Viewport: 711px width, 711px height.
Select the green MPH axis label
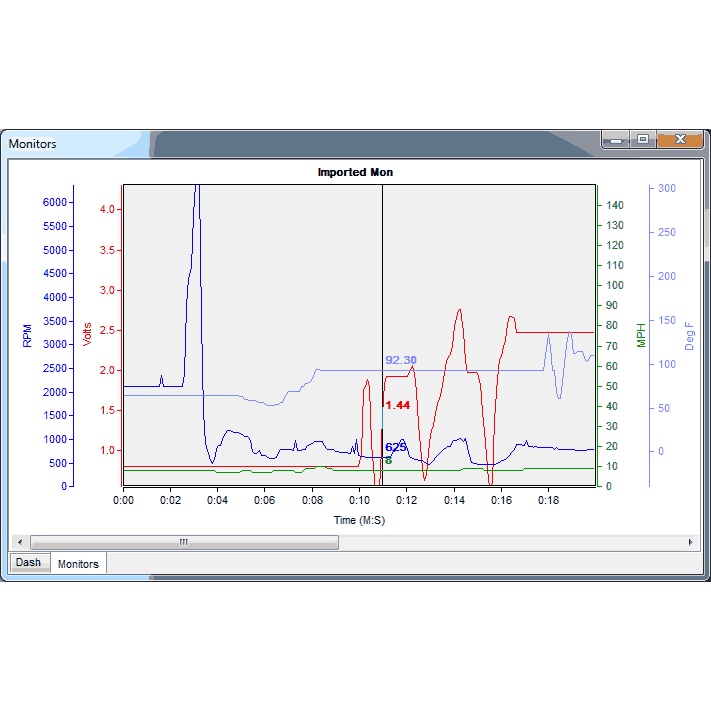(642, 335)
